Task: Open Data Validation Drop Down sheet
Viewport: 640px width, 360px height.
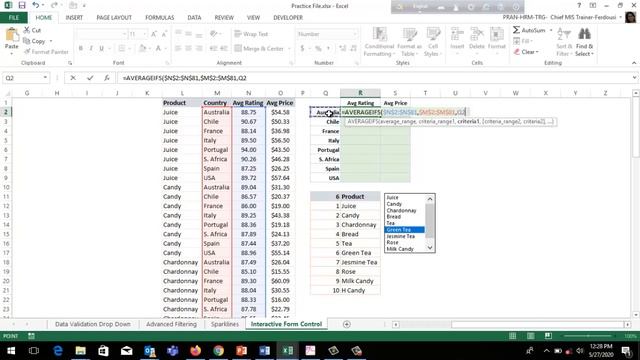Action: (x=93, y=324)
